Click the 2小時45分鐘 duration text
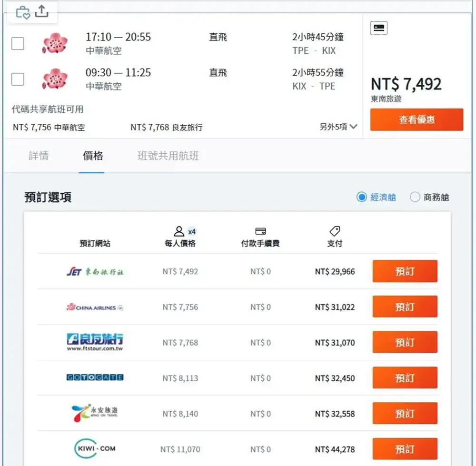The image size is (476, 466). click(x=318, y=37)
